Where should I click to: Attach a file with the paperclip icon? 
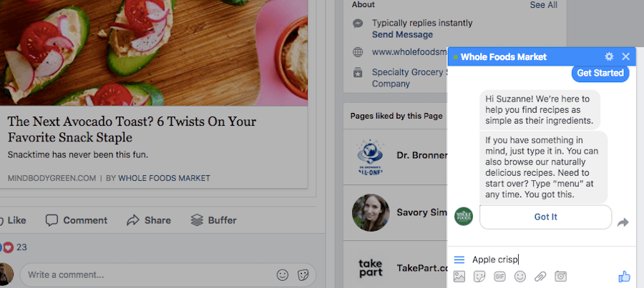[x=540, y=277]
